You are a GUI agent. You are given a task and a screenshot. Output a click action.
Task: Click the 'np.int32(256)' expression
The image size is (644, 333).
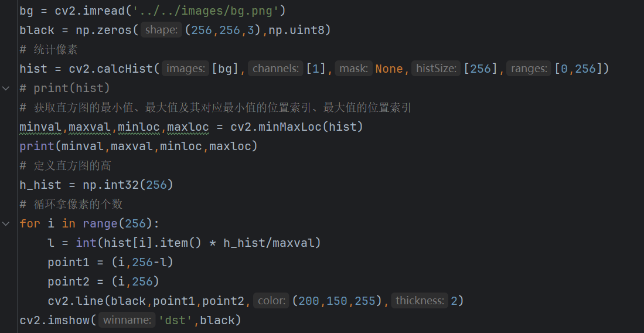[x=128, y=185]
